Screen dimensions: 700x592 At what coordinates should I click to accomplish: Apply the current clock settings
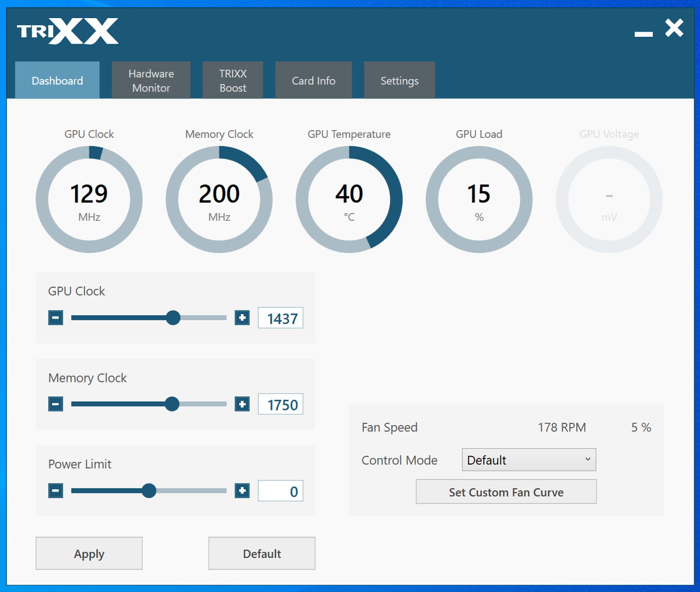[x=89, y=553]
